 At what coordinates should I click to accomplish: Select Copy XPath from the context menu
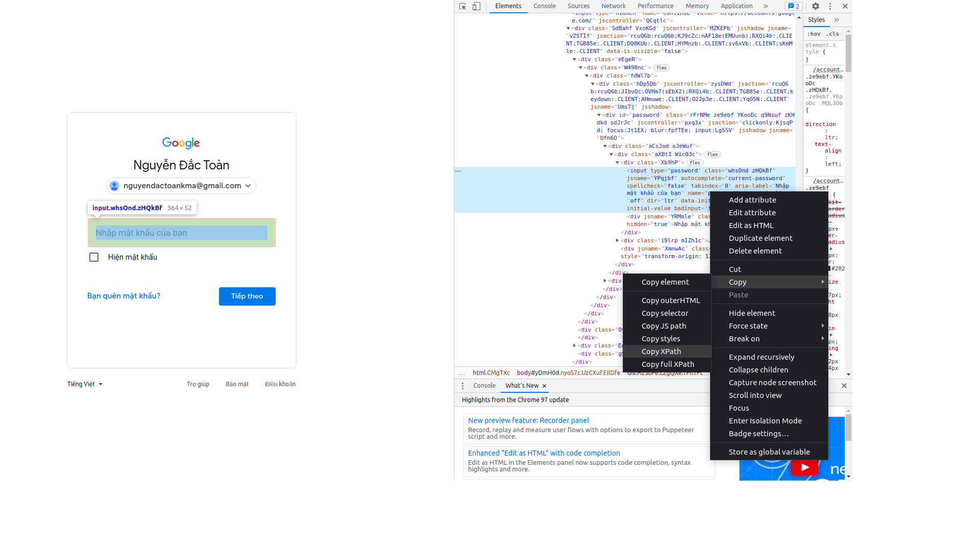coord(661,351)
